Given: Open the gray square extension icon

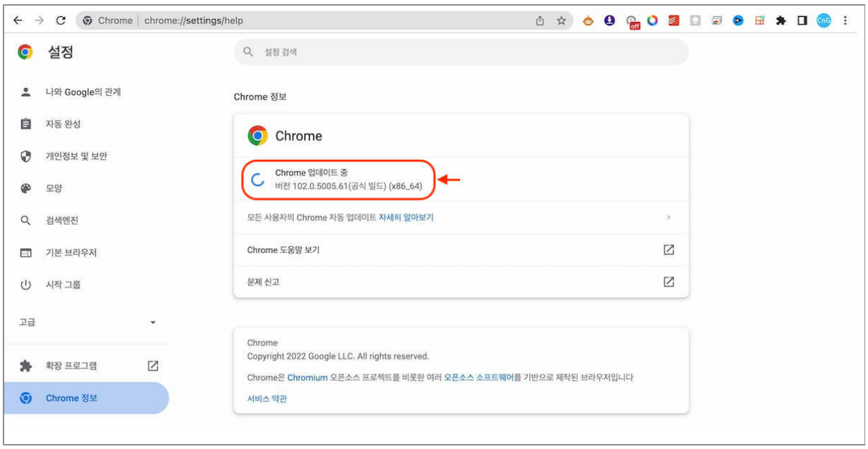Looking at the screenshot, I should click(x=695, y=20).
